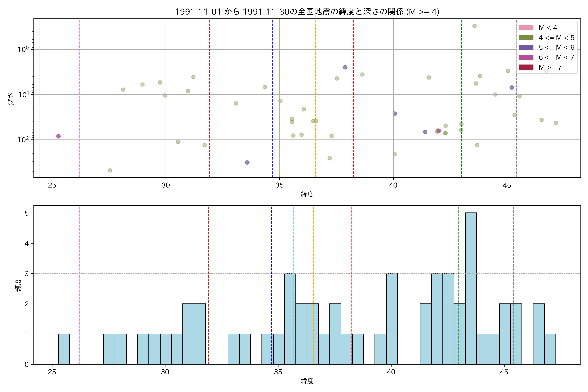588x392 pixels.
Task: Click the 'M >= 7' legend text label
Action: point(550,67)
